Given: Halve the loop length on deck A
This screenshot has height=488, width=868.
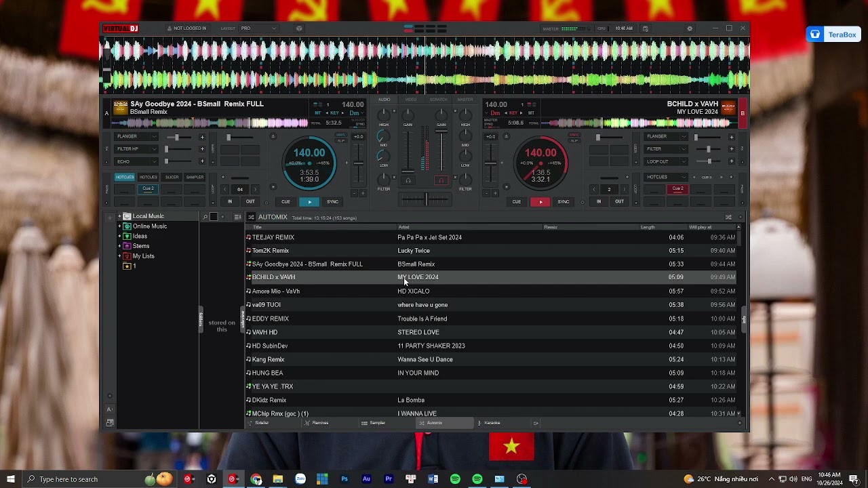Looking at the screenshot, I should pos(225,190).
